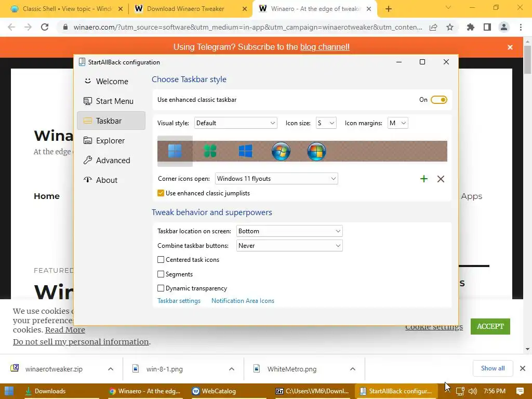Image resolution: width=532 pixels, height=399 pixels.
Task: Choose the Vista-style orb start icon
Action: coord(316,151)
